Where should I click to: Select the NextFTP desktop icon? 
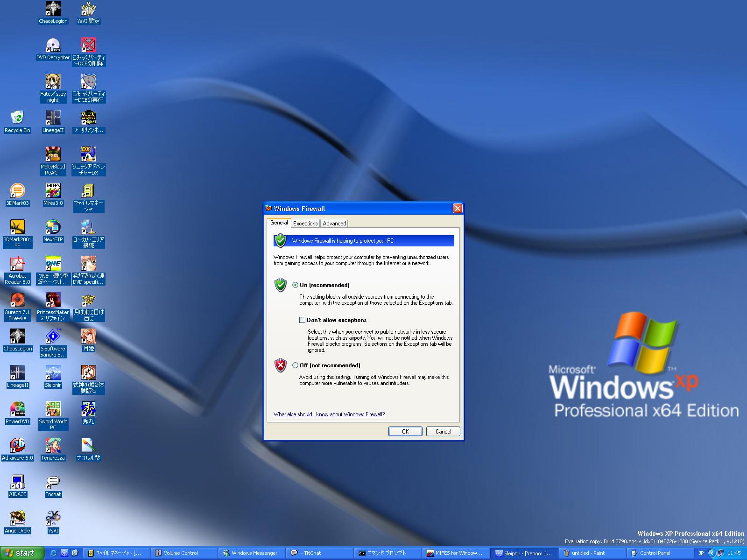53,227
